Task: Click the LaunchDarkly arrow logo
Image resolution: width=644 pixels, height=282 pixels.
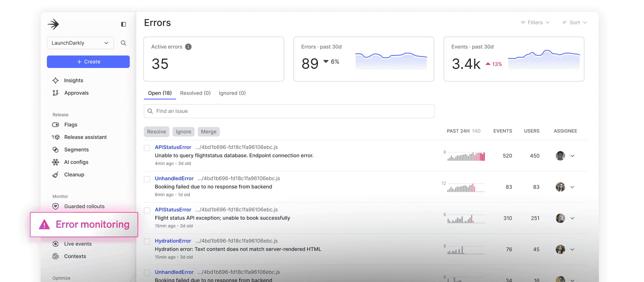Action: (53, 24)
